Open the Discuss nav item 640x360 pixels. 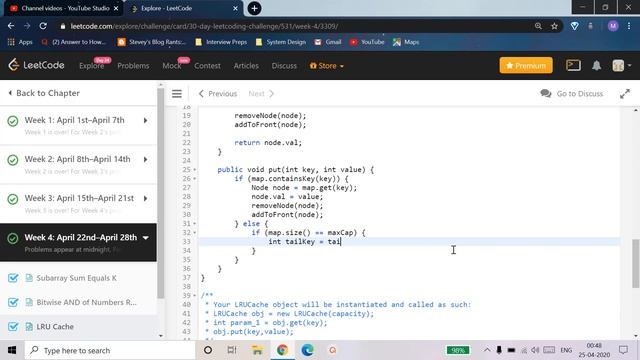tap(284, 66)
